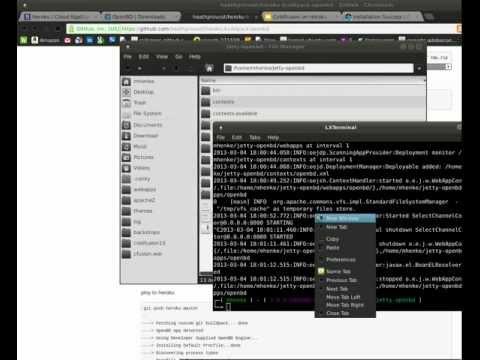Open file manager Edit menu
This screenshot has height=360, width=480.
(x=144, y=57)
